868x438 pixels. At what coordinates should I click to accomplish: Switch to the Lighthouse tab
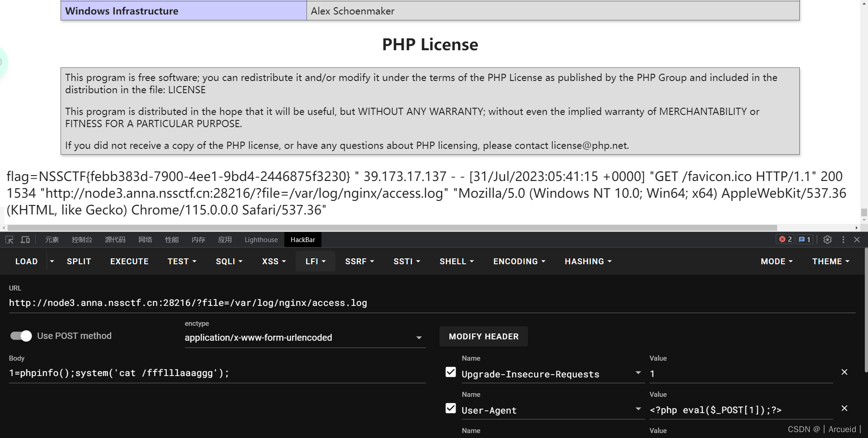[261, 240]
